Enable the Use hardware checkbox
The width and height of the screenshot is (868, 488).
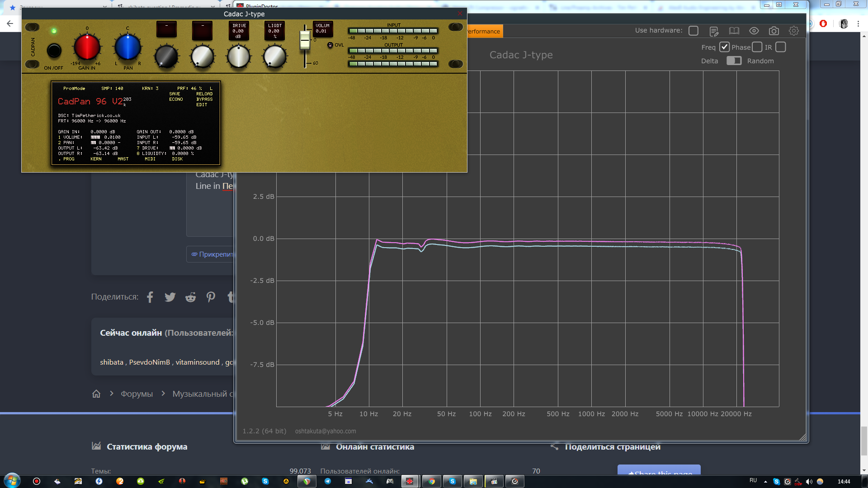[x=693, y=31]
